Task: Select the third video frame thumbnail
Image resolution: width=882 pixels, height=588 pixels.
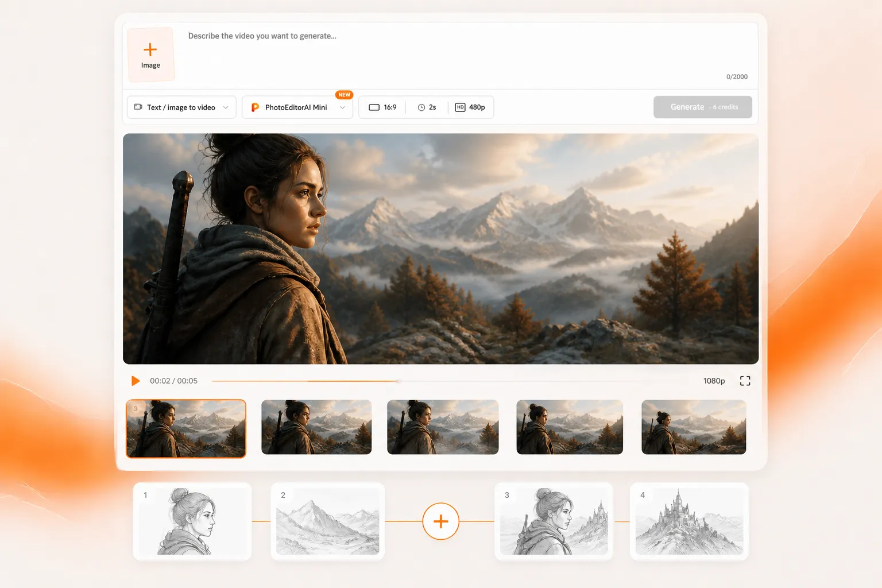Action: (443, 427)
